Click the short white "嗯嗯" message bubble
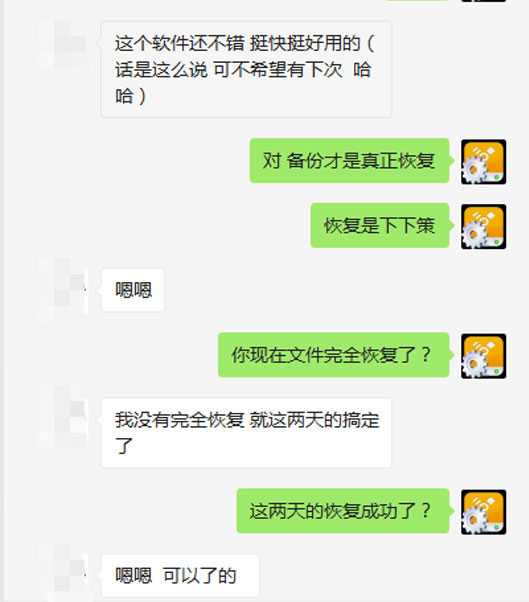529x602 pixels. pos(133,290)
